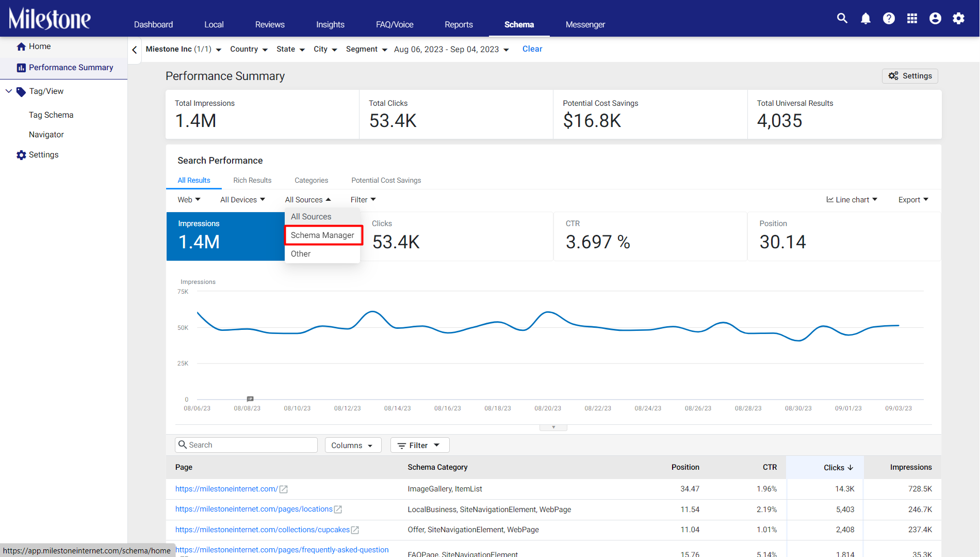Open the milestoneinternet.com/pages/locations link
Screen dimensions: 980x557
coord(254,510)
